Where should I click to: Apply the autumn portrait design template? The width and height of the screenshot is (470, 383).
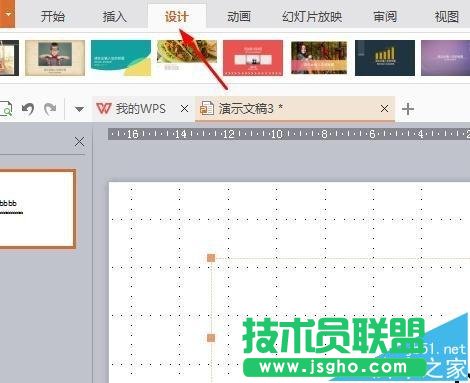tap(319, 57)
